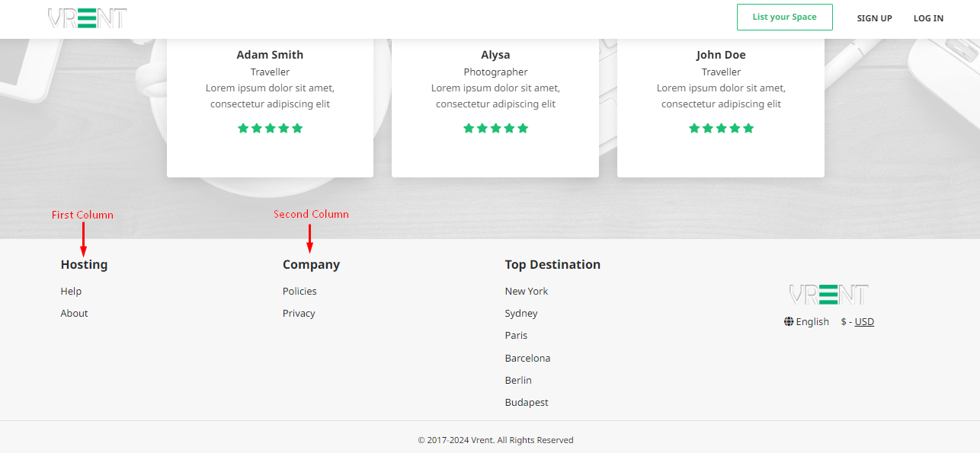This screenshot has width=980, height=453.
Task: Open the Policies link under Company
Action: point(299,292)
